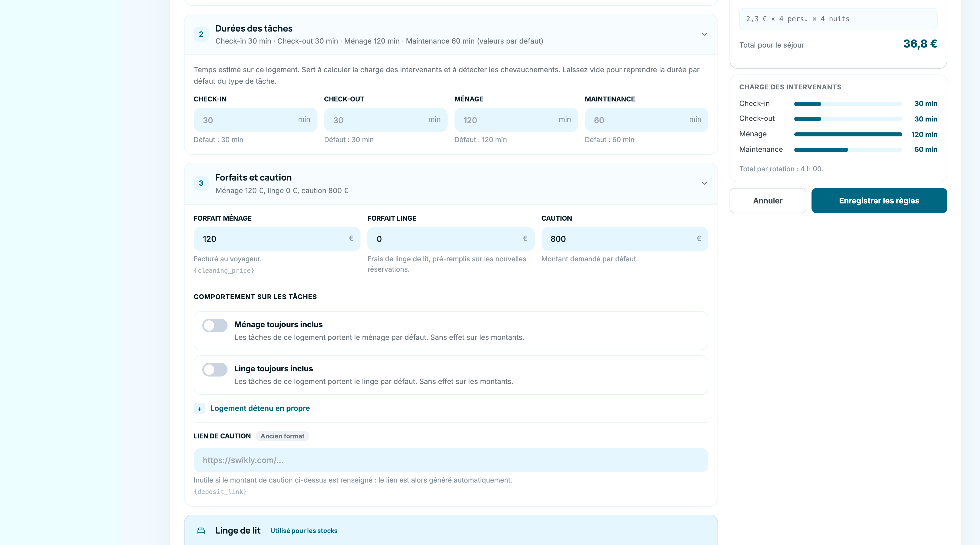Click the Ménage 120 min value in sidebar
Screen dimensions: 980x545
click(x=924, y=134)
